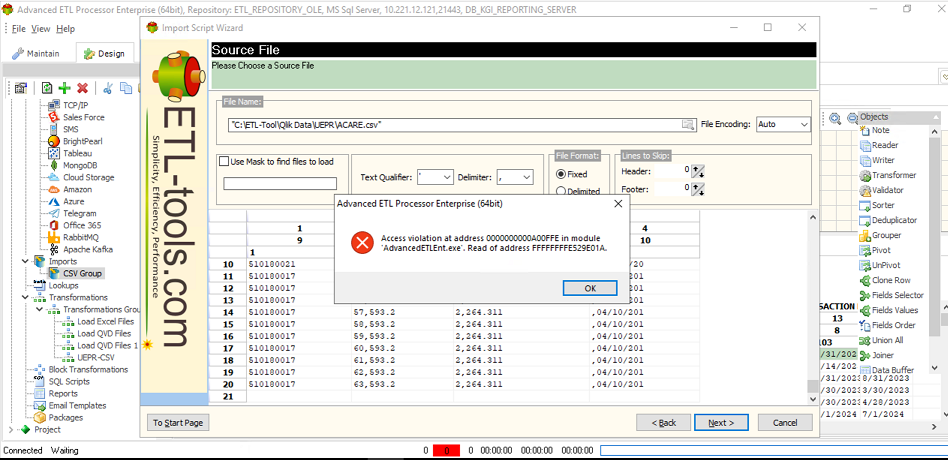948x460 pixels.
Task: Click the Back button in the wizard
Action: tap(663, 423)
